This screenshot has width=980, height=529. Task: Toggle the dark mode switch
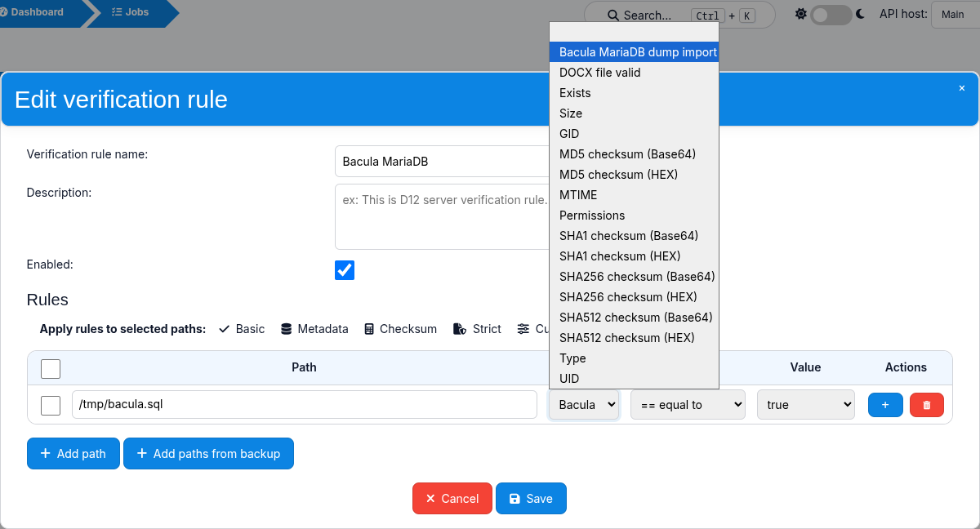click(831, 15)
